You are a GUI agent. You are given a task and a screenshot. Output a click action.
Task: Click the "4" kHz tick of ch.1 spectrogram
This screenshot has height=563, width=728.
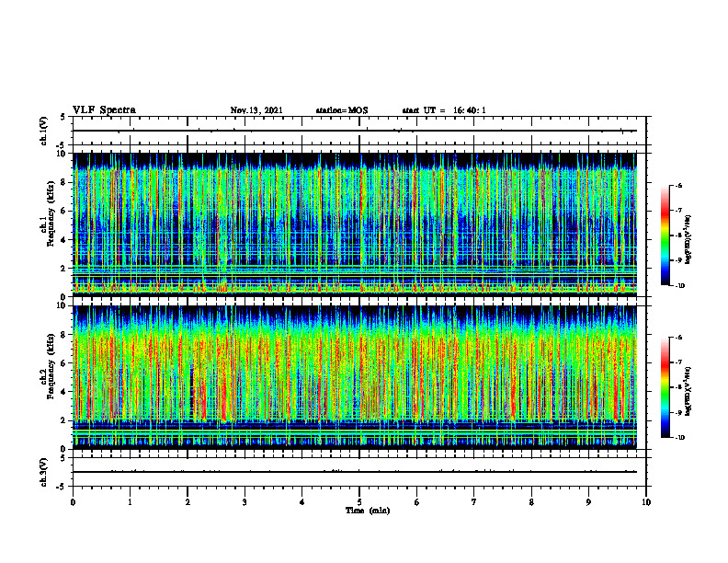pyautogui.click(x=64, y=240)
